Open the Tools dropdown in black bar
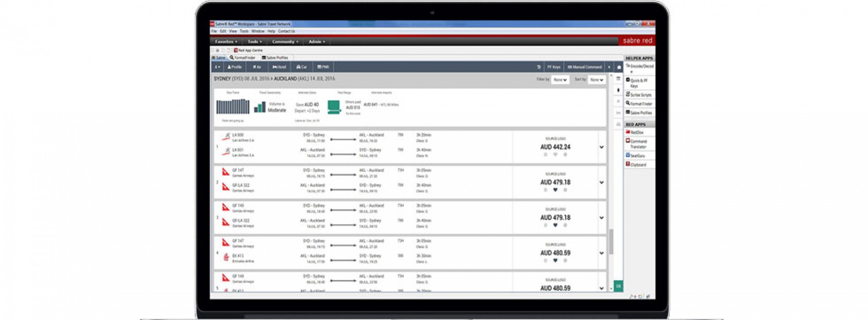Image resolution: width=868 pixels, height=320 pixels. 255,42
